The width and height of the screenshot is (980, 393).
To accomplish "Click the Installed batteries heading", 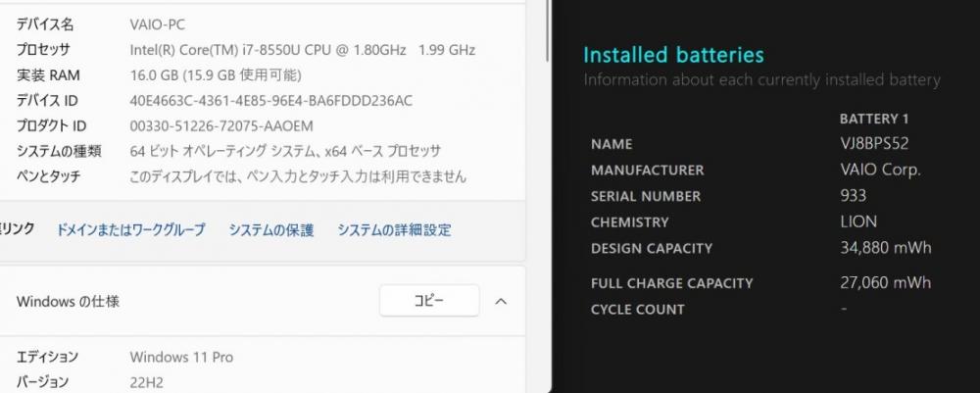I will [x=673, y=55].
